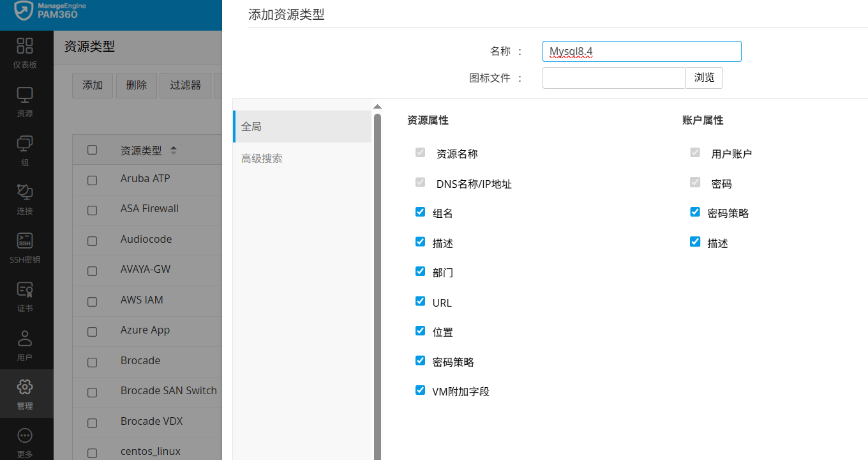
Task: Click the 浏览 browse button
Action: coord(704,78)
